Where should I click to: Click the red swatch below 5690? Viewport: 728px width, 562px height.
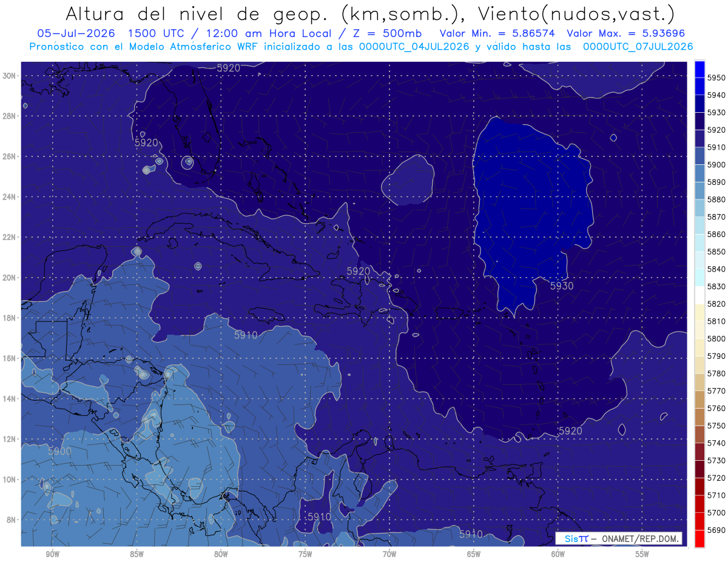click(699, 539)
